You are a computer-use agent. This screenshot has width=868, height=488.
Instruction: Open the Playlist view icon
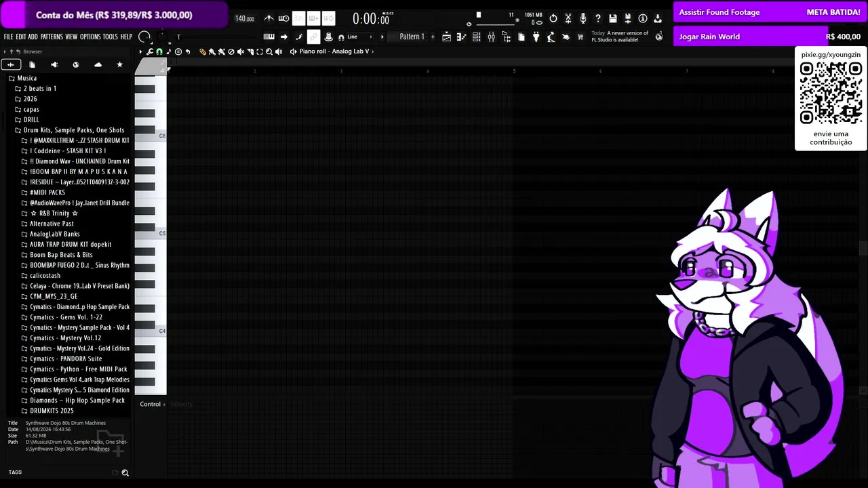447,37
